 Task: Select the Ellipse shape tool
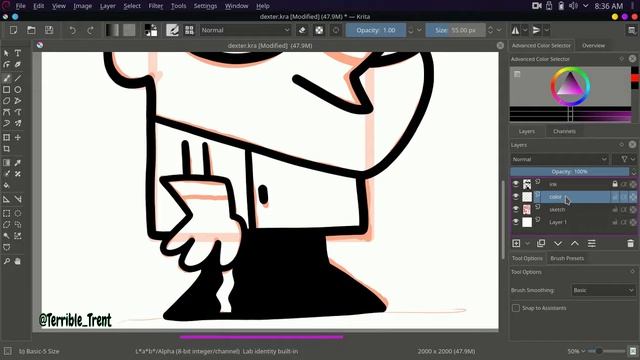tap(18, 89)
